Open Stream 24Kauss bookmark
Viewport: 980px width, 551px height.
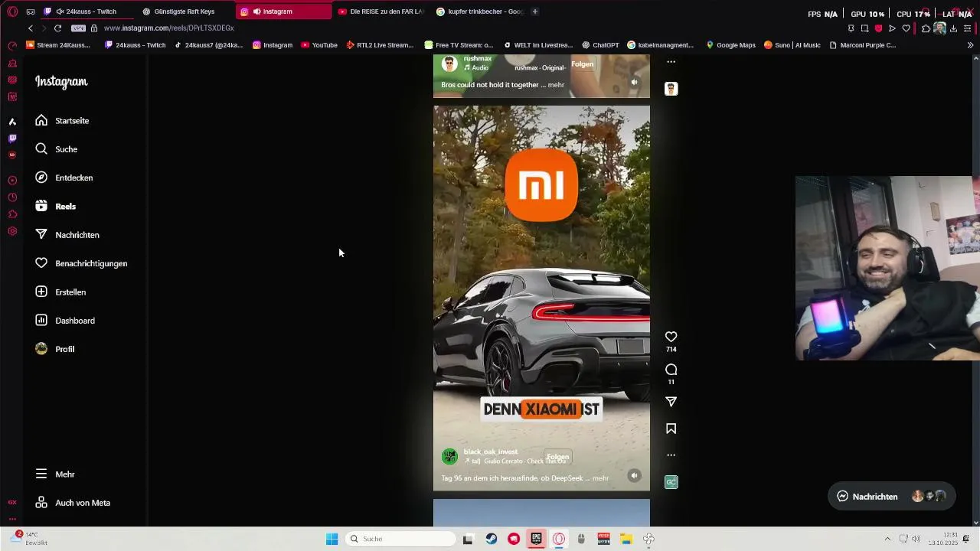[x=58, y=45]
